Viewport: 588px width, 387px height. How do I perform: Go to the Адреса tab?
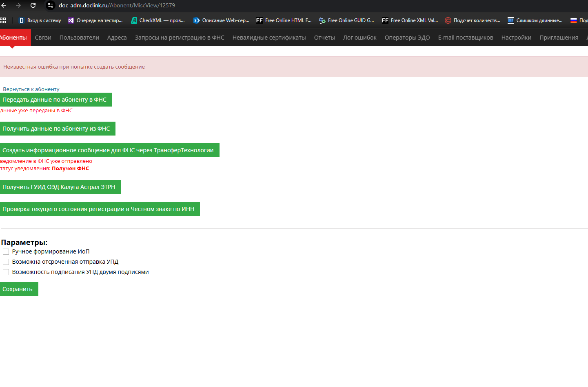pos(117,38)
